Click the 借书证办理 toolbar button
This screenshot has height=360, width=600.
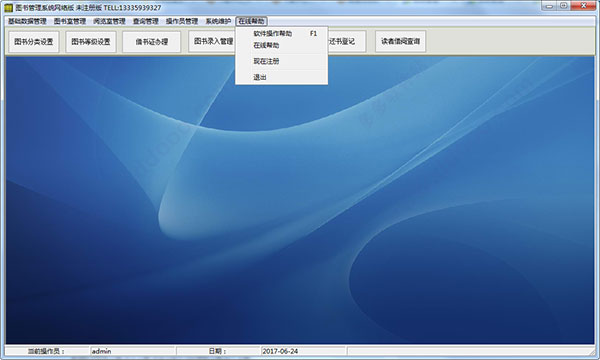coord(152,41)
